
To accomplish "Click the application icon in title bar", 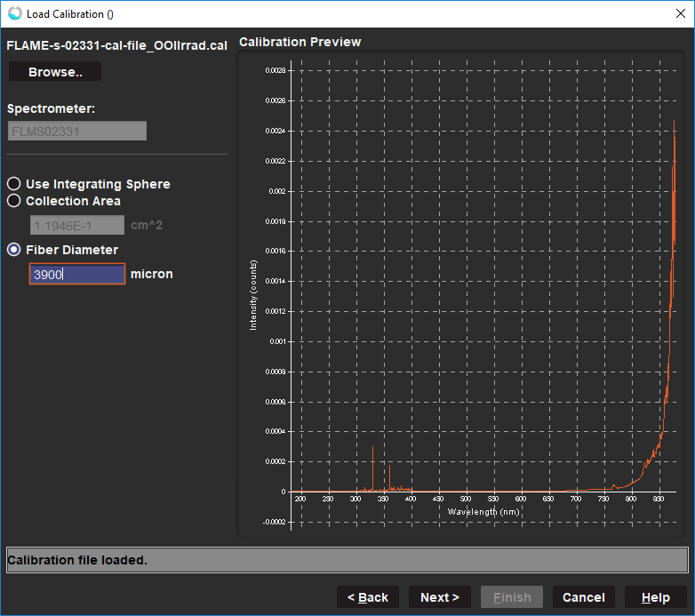I will pyautogui.click(x=14, y=13).
